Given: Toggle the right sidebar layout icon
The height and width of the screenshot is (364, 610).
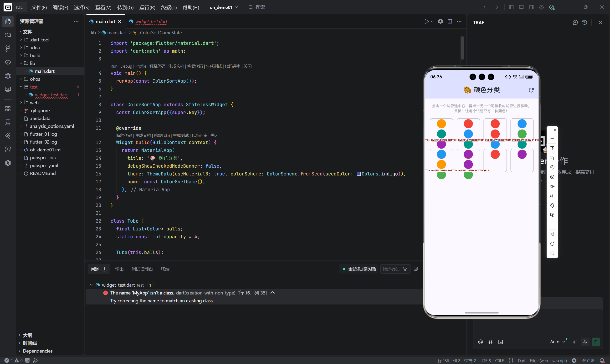Looking at the screenshot, I should tap(531, 7).
